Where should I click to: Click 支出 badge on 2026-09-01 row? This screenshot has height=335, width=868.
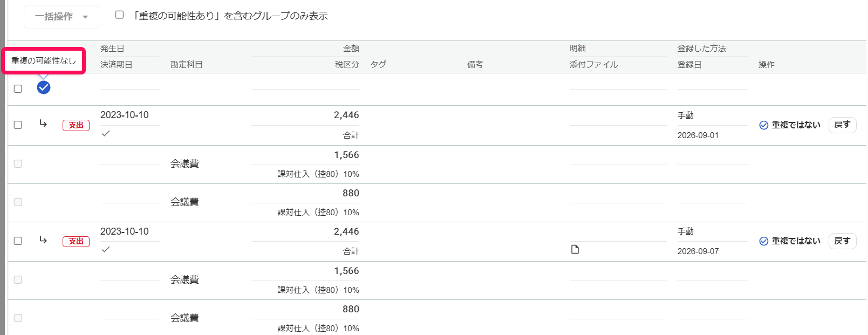76,125
